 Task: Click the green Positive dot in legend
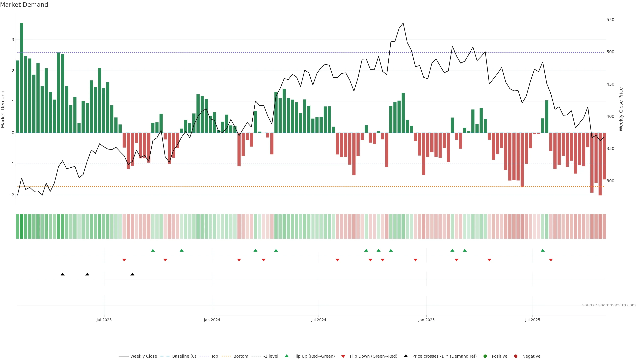pos(485,356)
